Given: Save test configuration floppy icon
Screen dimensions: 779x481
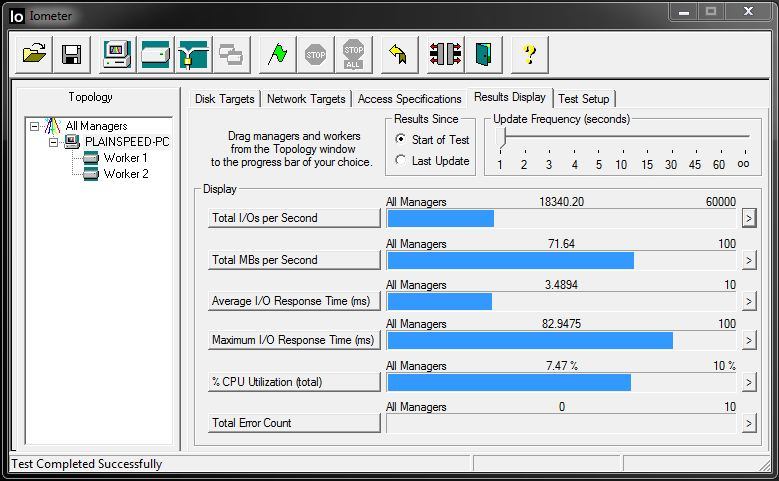Looking at the screenshot, I should (72, 54).
